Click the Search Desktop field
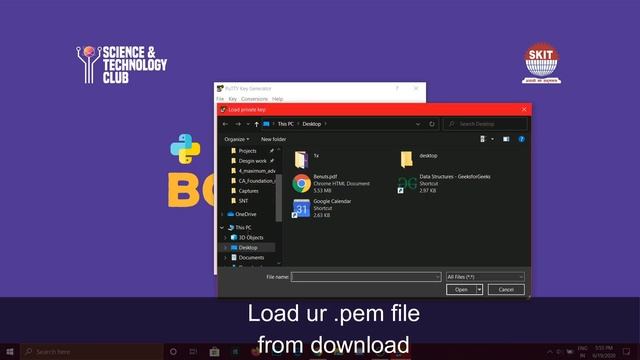The height and width of the screenshot is (360, 640). tap(485, 124)
